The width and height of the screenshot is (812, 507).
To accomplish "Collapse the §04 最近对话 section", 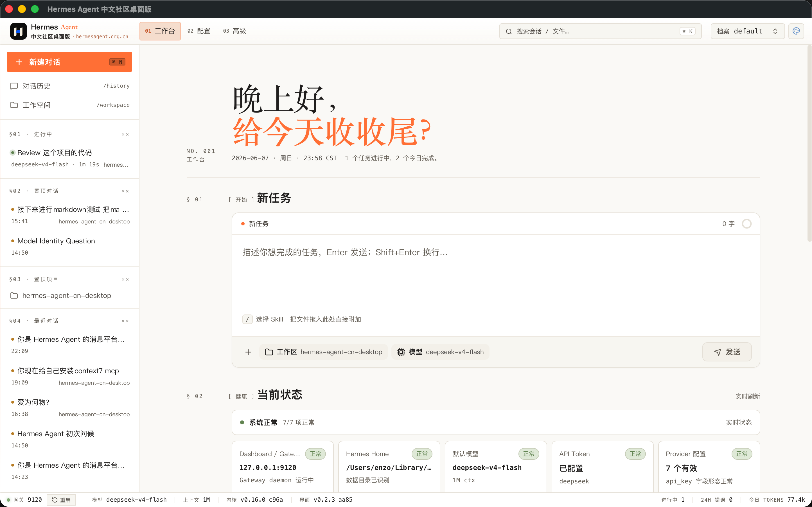I will [x=125, y=321].
